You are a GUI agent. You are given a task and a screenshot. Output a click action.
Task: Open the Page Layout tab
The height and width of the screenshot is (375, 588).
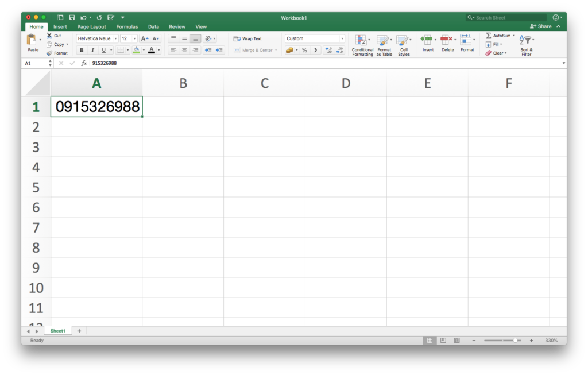[x=91, y=26]
